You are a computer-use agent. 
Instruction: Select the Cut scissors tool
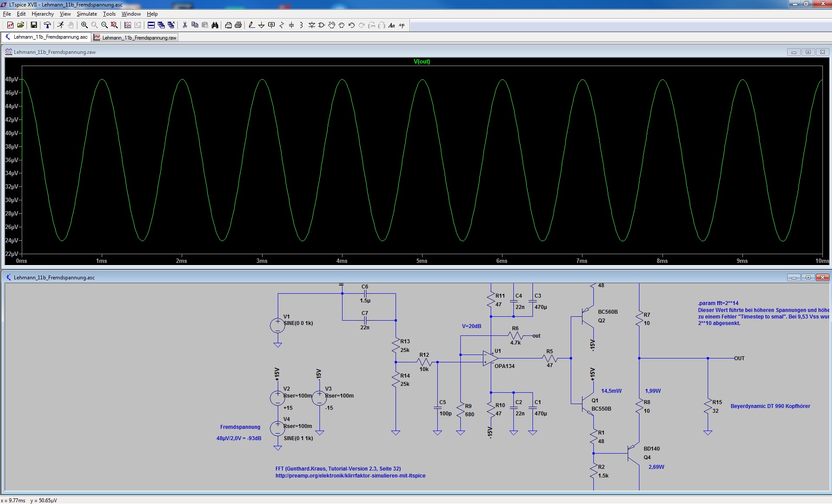point(185,25)
